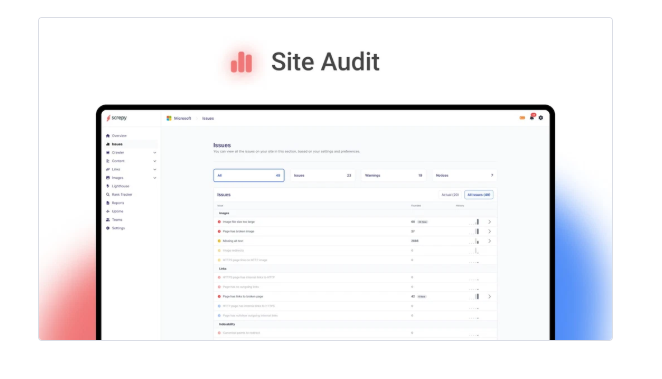Screen dimensions: 662x379
Task: Open the sidebar Settings gear icon
Action: coord(108,228)
